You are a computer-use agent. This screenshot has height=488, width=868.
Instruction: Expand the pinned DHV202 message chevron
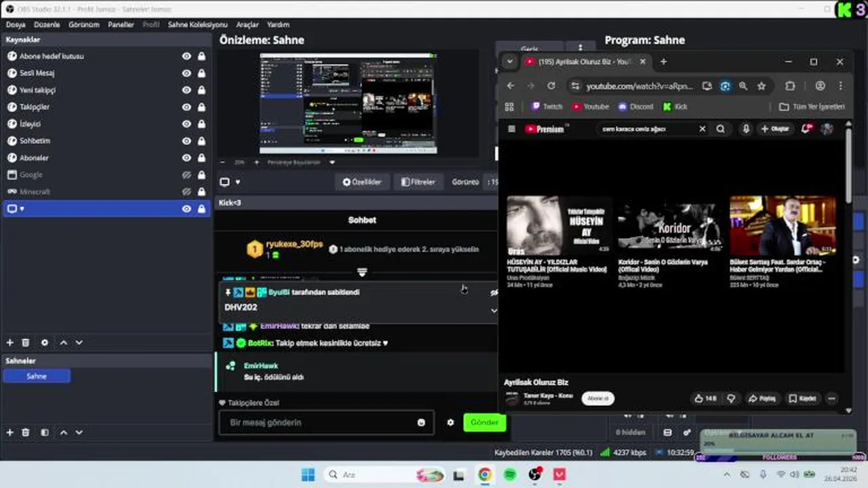pyautogui.click(x=494, y=310)
